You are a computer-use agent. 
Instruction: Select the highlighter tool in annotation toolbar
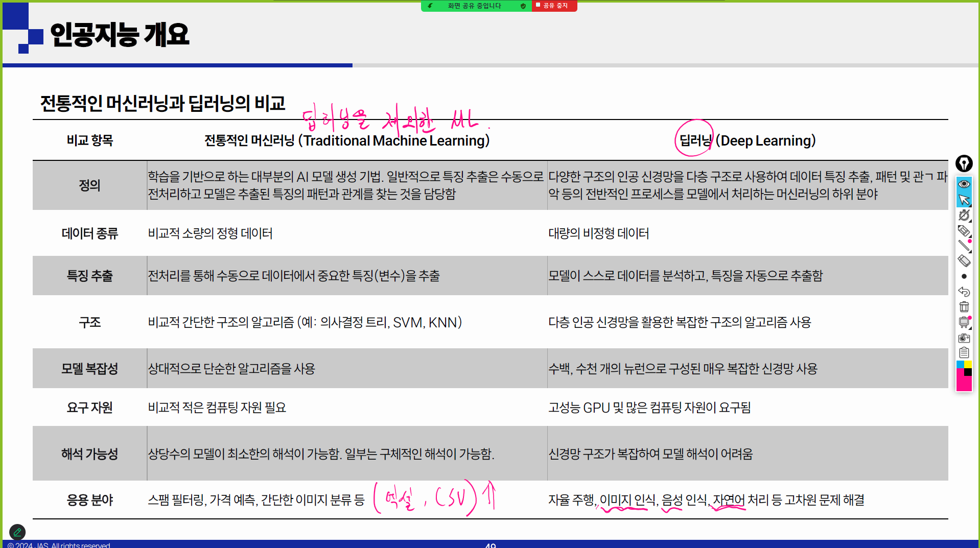[x=964, y=231]
